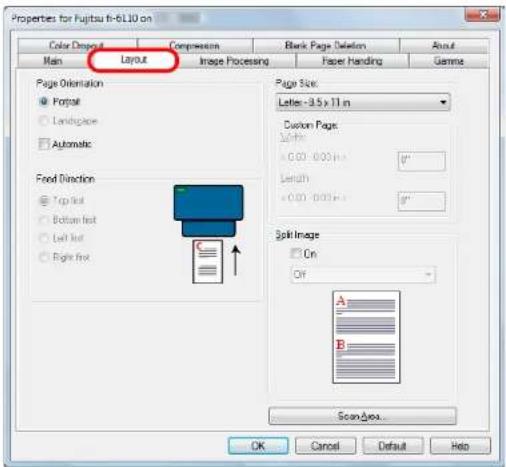Open the Paper Handling tab

(352, 61)
